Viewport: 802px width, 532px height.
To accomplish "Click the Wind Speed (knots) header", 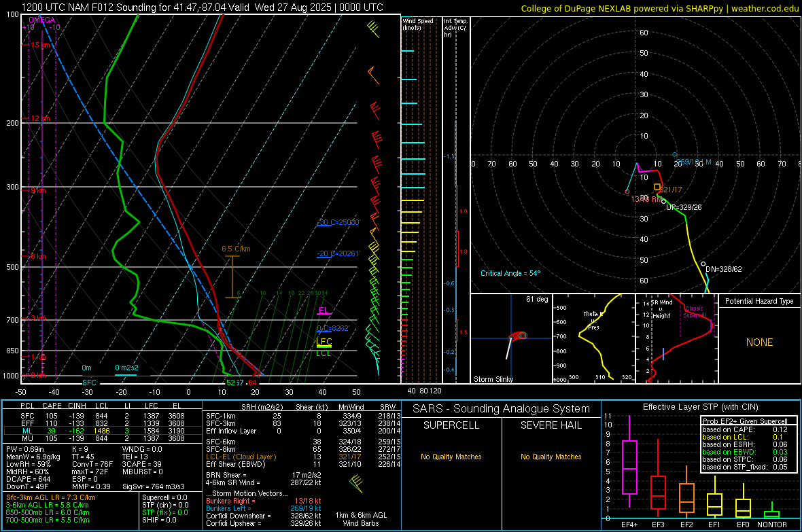I will click(x=417, y=24).
